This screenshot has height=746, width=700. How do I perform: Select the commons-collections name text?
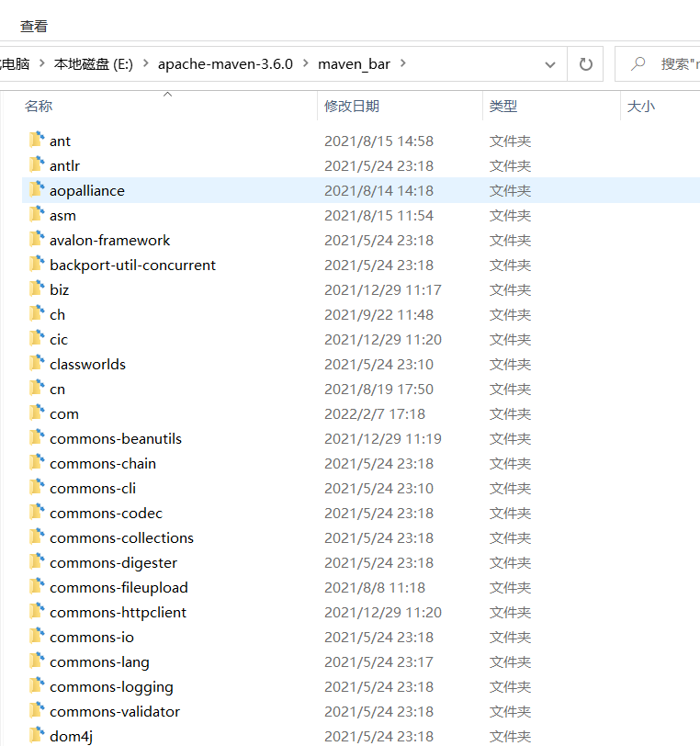(121, 537)
